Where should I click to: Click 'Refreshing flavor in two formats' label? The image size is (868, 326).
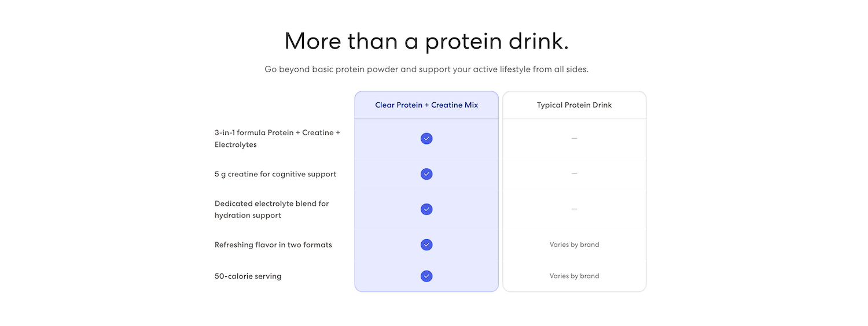(273, 244)
